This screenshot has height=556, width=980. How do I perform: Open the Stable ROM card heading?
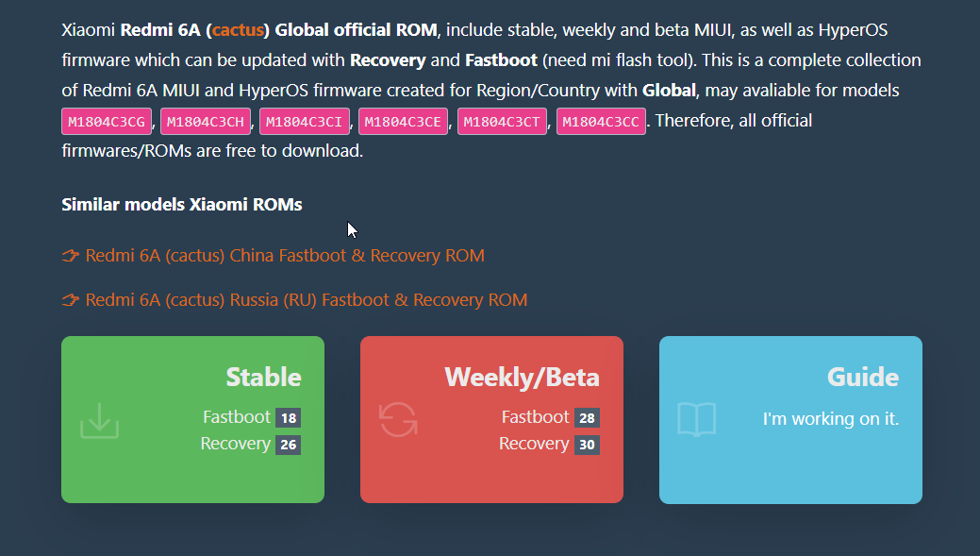(x=263, y=378)
